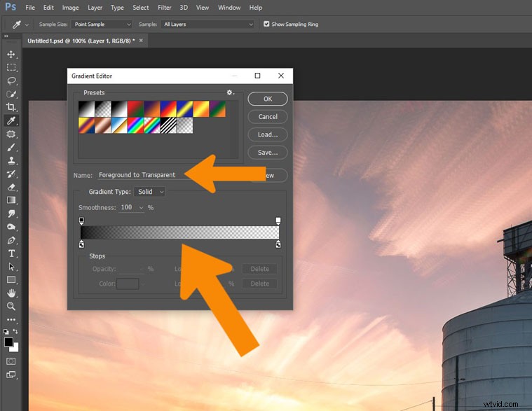The height and width of the screenshot is (411, 532).
Task: Choose the Foreground to Background preset
Action: click(86, 109)
